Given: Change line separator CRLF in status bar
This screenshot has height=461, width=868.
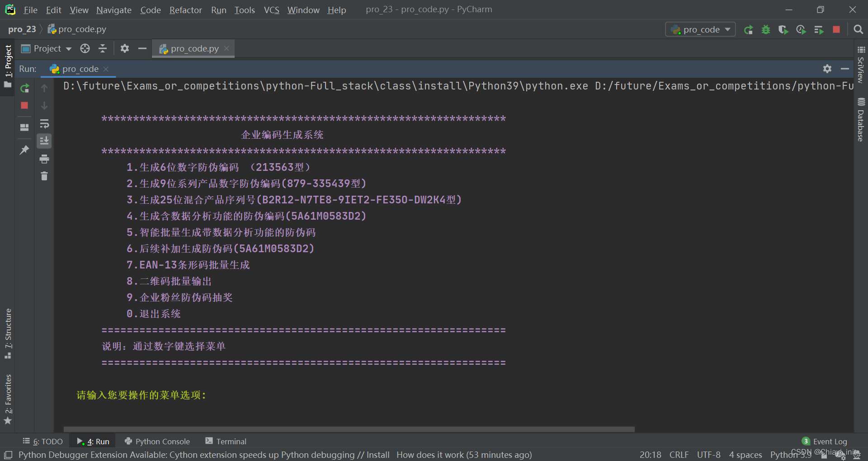Looking at the screenshot, I should coord(679,455).
